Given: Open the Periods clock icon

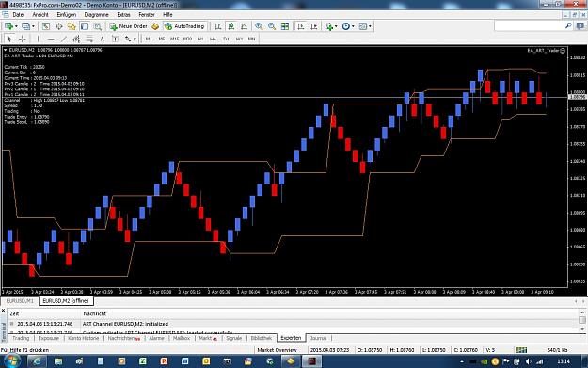Looking at the screenshot, I should [346, 26].
